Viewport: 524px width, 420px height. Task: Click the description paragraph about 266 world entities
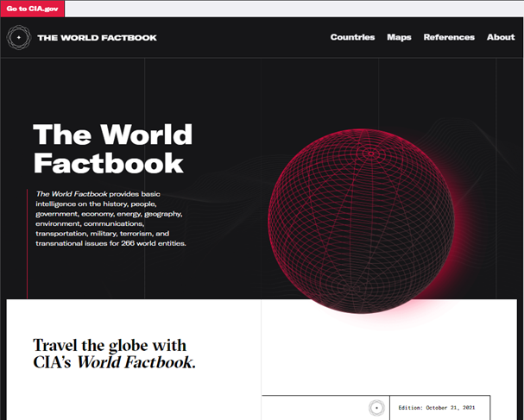point(111,219)
